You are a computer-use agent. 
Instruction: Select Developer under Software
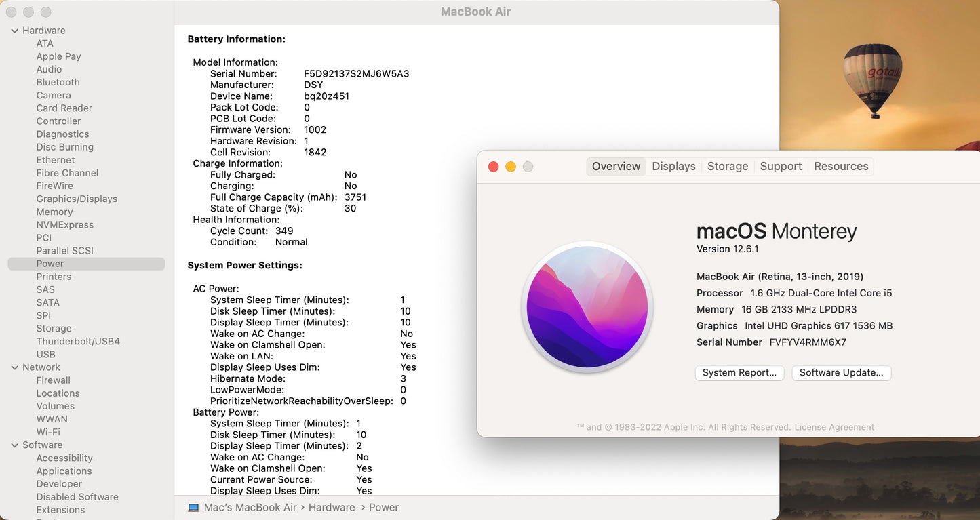tap(59, 484)
